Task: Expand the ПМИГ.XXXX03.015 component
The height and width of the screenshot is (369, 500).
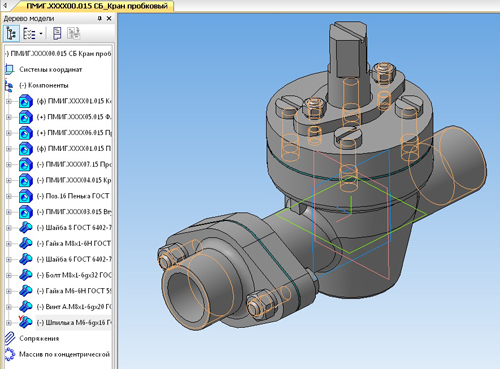Action: 9,212
